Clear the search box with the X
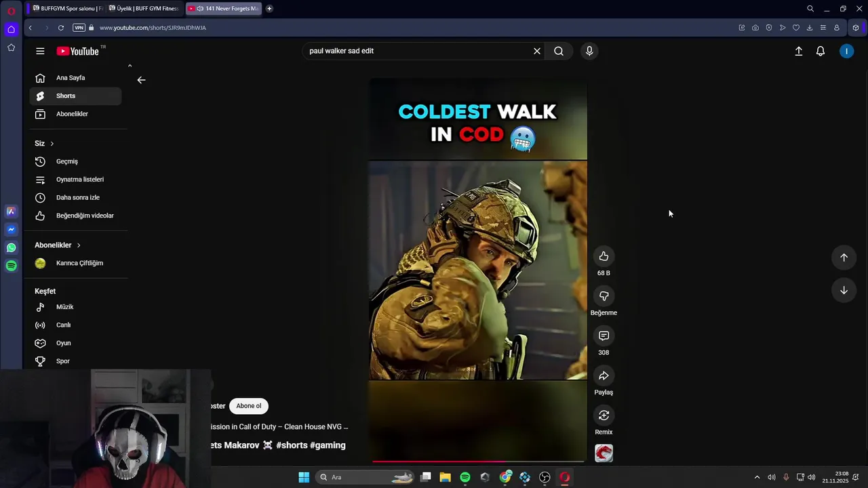This screenshot has width=868, height=488. 537,51
